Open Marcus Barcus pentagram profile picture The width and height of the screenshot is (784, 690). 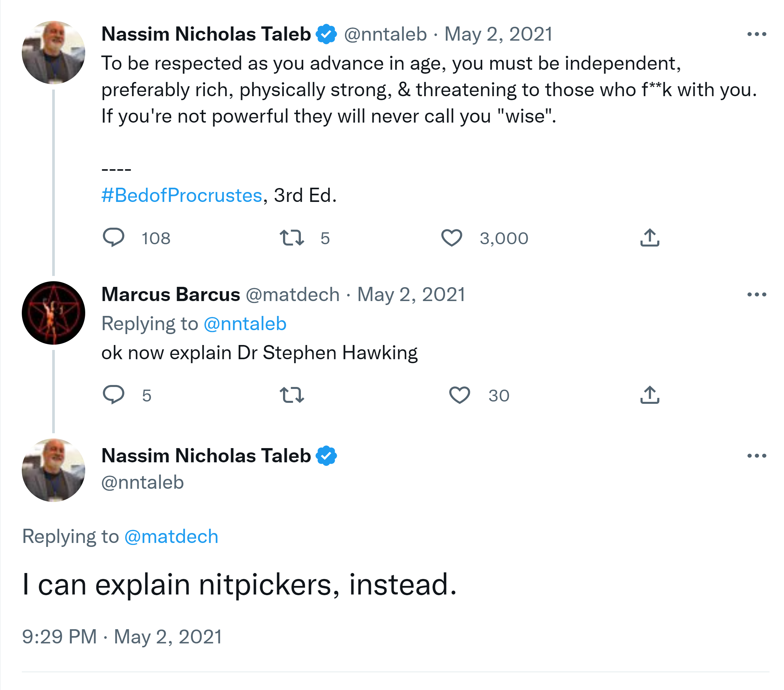tap(54, 313)
